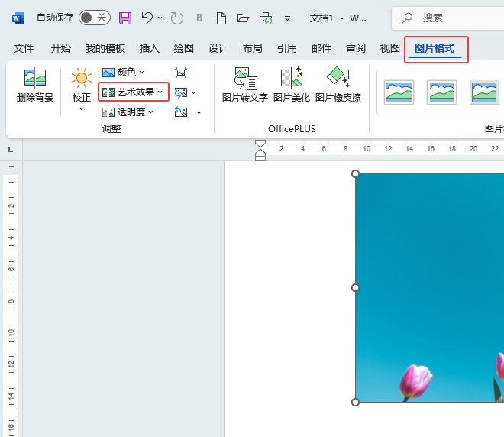Click the tulip picture in the document
The image size is (504, 437).
pyautogui.click(x=430, y=288)
